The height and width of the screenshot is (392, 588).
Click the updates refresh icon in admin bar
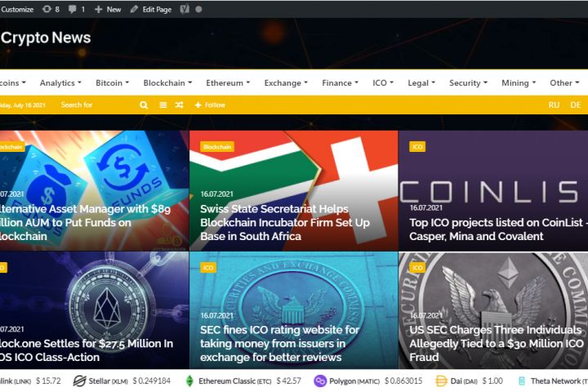pyautogui.click(x=47, y=9)
